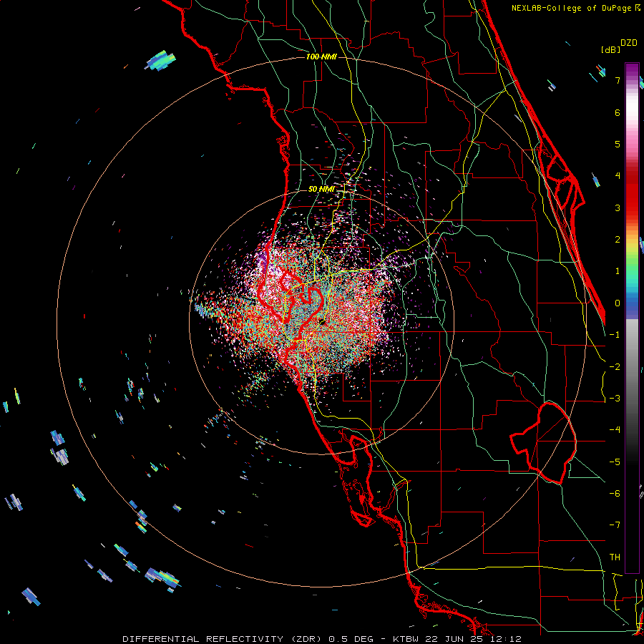Screen dimensions: 644x644
Task: Click the NEXLAB-College of DuPage credit text
Action: click(x=575, y=8)
